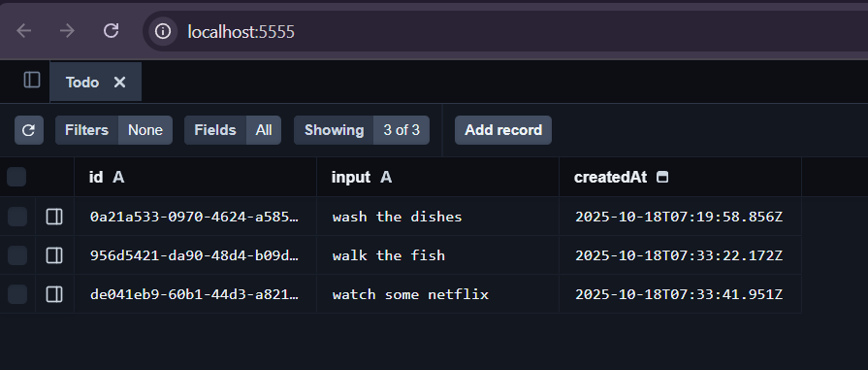Screen dimensions: 868x370
Task: View site information icon beside localhost:5555
Action: 163,31
